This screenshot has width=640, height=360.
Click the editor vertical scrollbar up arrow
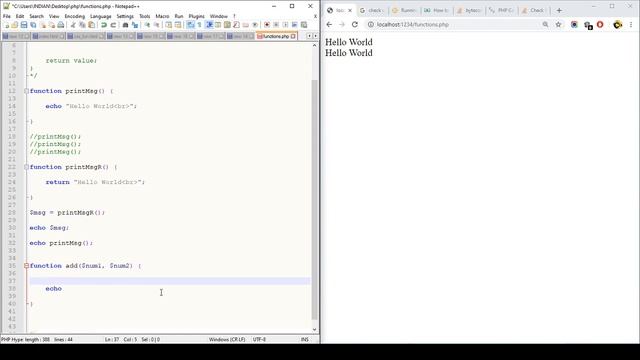314,46
